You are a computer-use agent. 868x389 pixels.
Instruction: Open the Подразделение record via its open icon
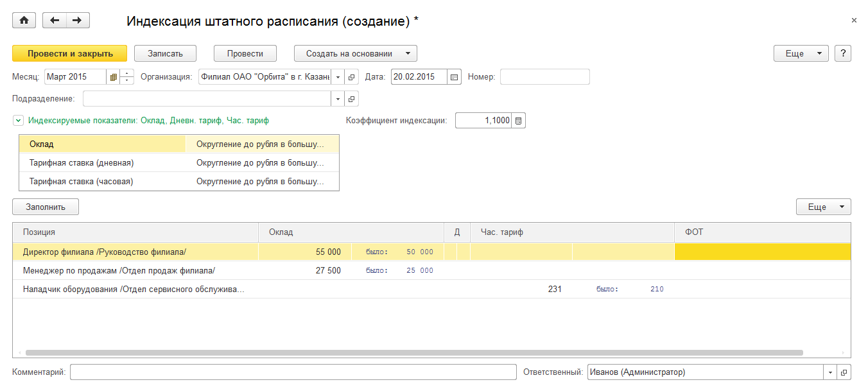(352, 99)
